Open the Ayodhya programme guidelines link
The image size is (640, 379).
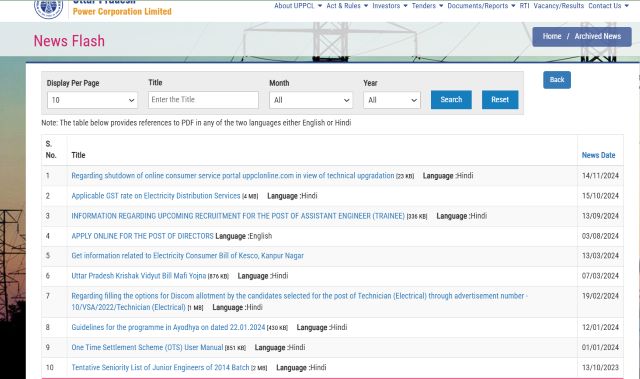pyautogui.click(x=168, y=327)
